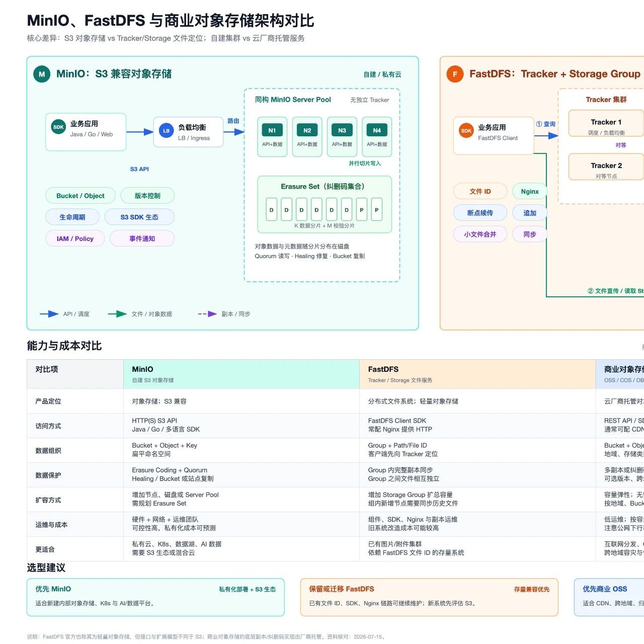
Task: Click the 无独立 Tracker label
Action: [370, 100]
